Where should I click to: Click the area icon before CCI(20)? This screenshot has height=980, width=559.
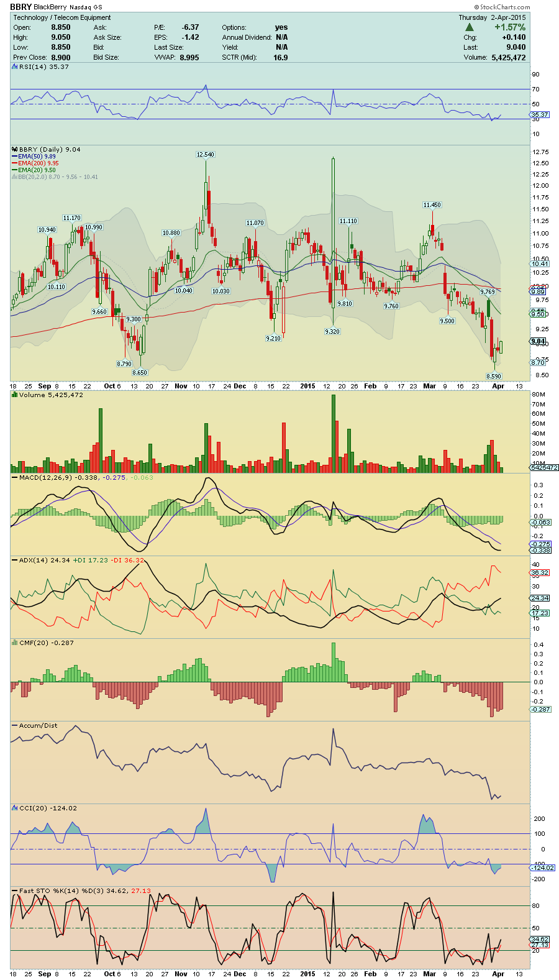[15, 808]
